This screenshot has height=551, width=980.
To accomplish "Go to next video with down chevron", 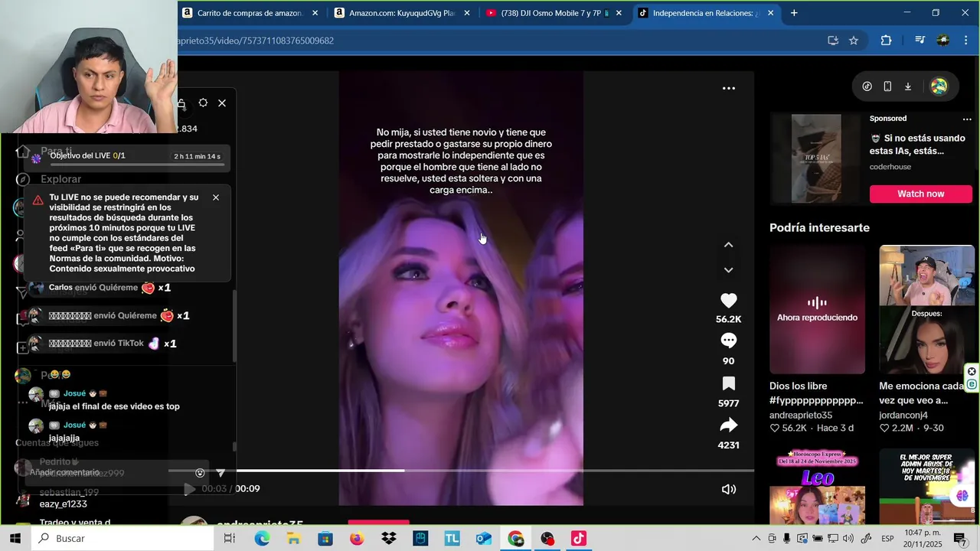I will click(x=728, y=270).
